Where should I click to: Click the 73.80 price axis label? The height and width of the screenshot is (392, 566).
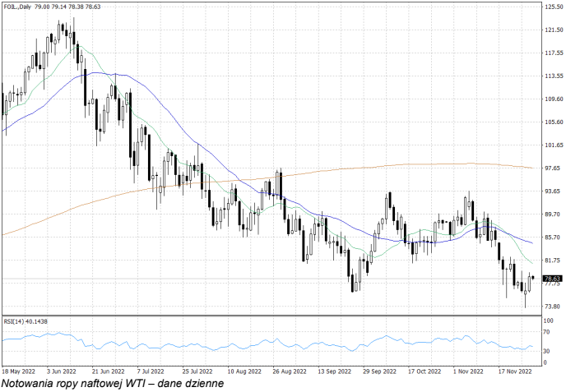(553, 307)
